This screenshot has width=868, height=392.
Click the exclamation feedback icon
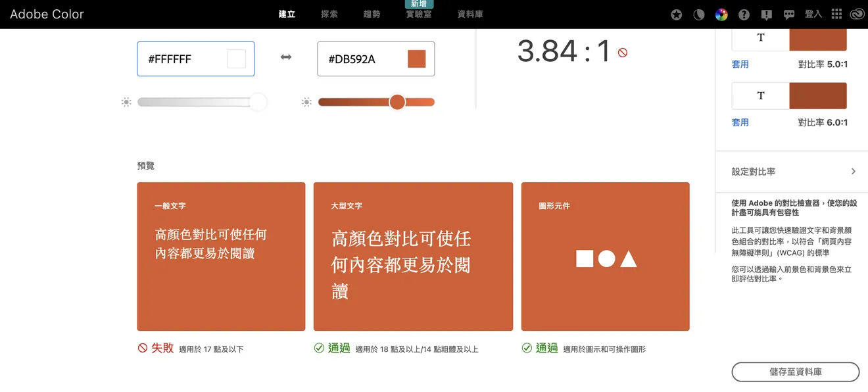(x=766, y=14)
